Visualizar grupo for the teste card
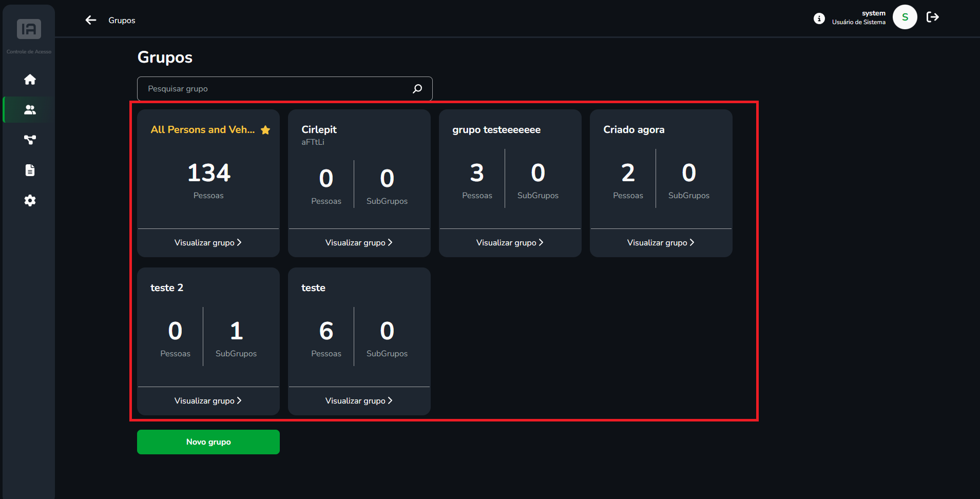This screenshot has height=499, width=980. point(359,400)
